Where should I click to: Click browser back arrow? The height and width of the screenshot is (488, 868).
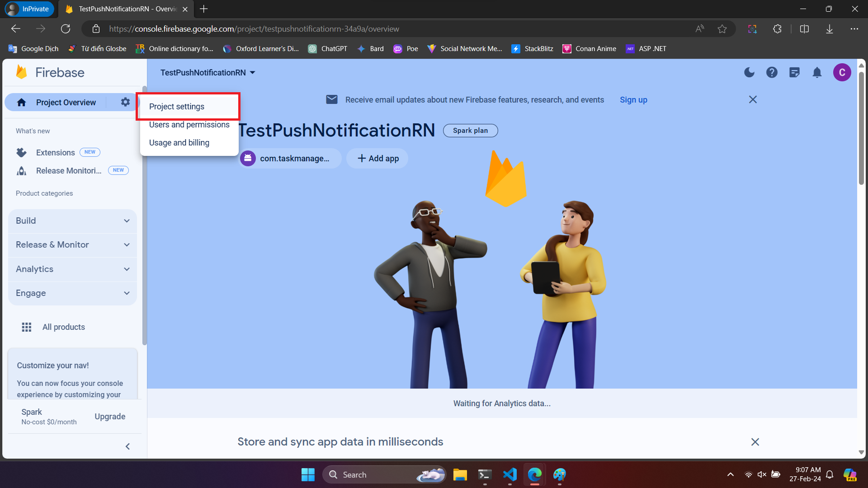16,29
